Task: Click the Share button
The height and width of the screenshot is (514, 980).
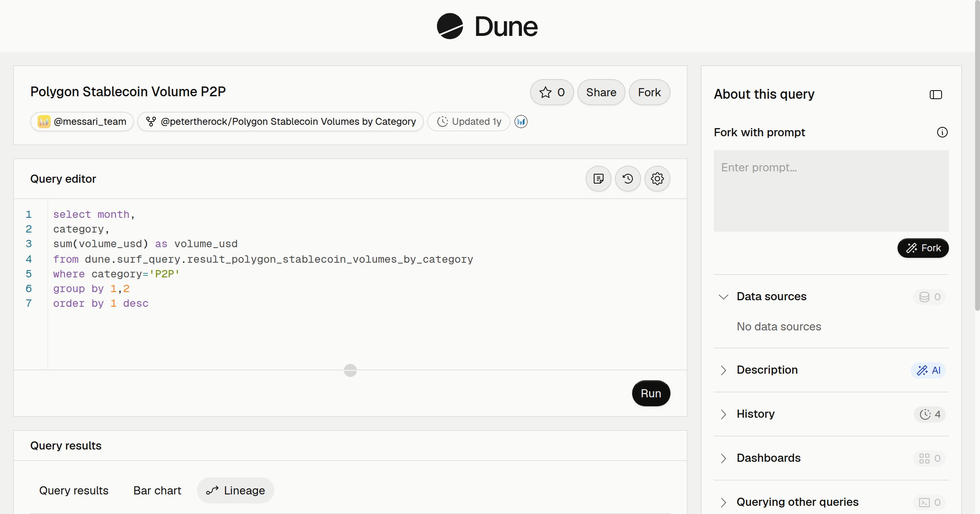Action: pos(601,92)
